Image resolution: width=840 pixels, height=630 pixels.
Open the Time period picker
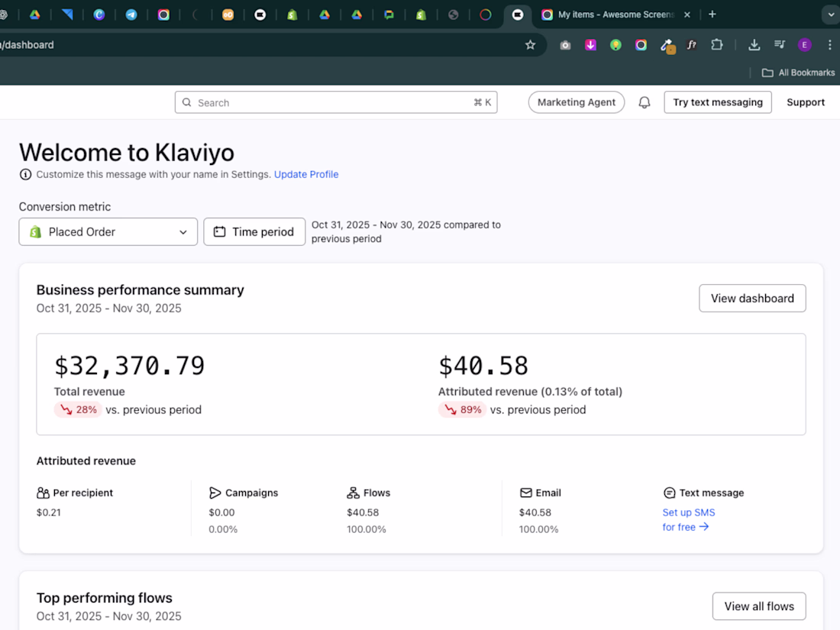(x=254, y=232)
